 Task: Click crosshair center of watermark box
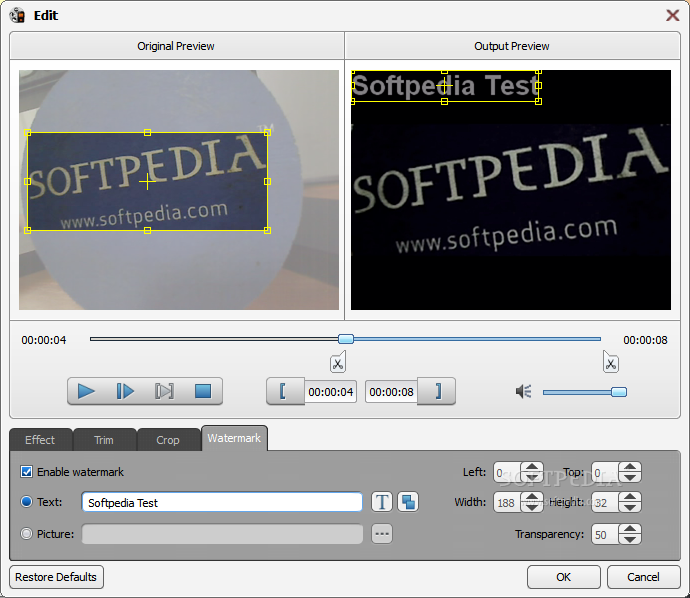(444, 86)
